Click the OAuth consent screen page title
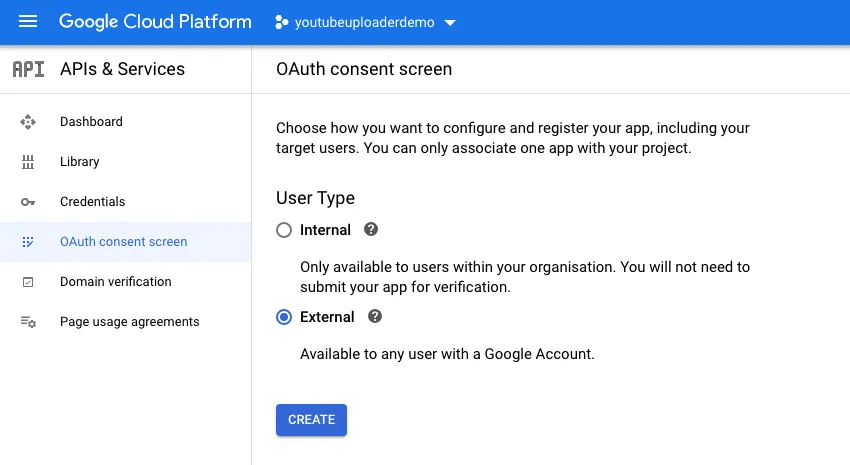 tap(364, 69)
